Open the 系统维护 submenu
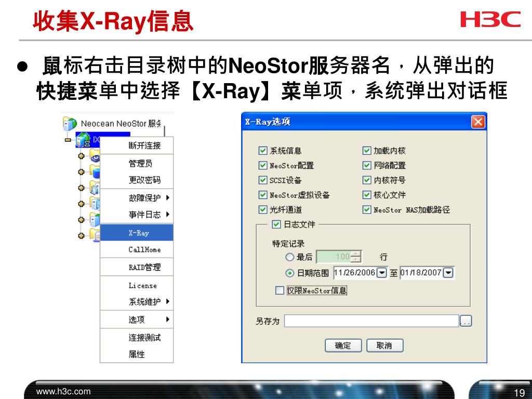This screenshot has height=399, width=532. coord(137,302)
